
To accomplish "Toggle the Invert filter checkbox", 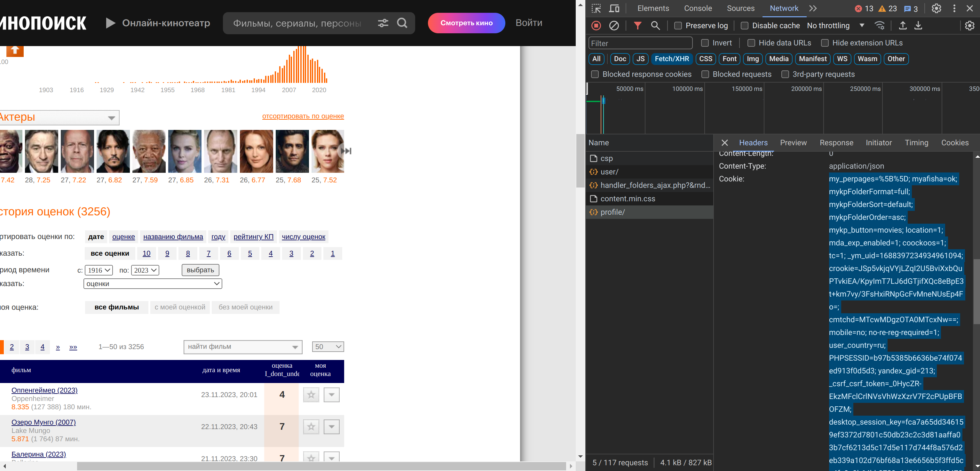I will [x=705, y=43].
